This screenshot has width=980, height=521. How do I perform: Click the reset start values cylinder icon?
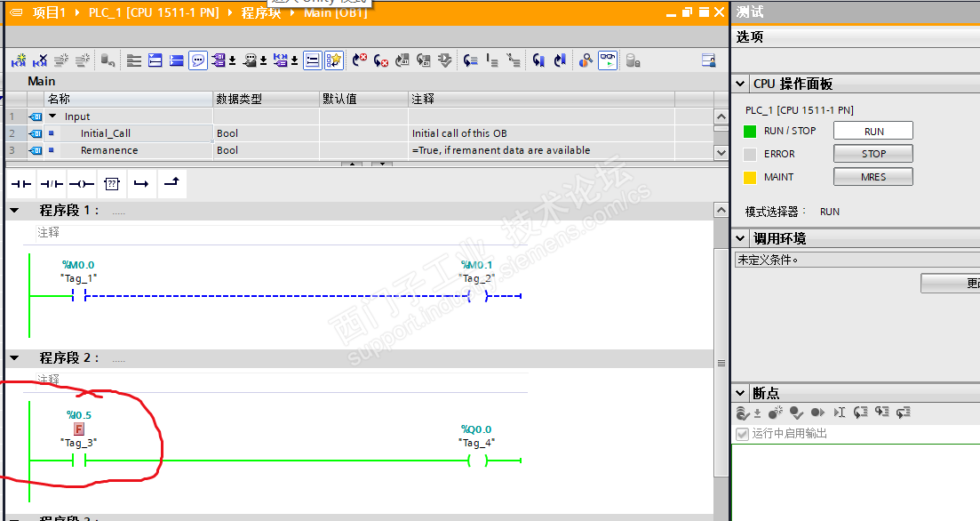pos(633,60)
